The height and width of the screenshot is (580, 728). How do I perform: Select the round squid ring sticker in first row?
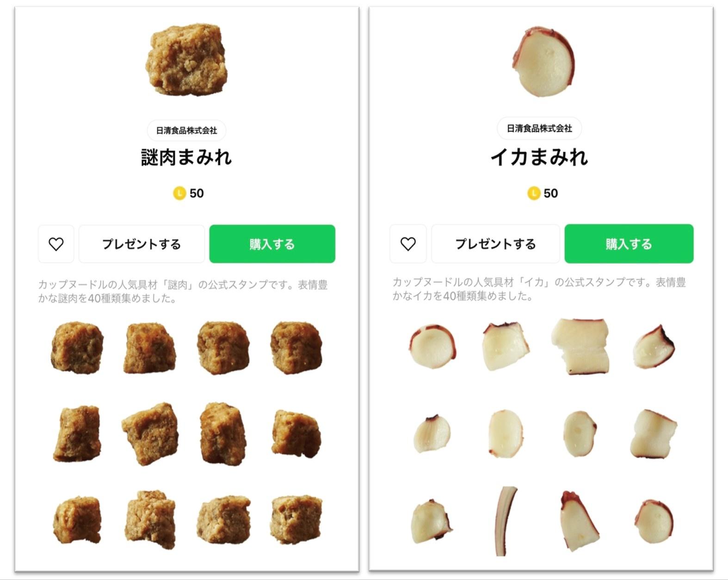(x=433, y=346)
